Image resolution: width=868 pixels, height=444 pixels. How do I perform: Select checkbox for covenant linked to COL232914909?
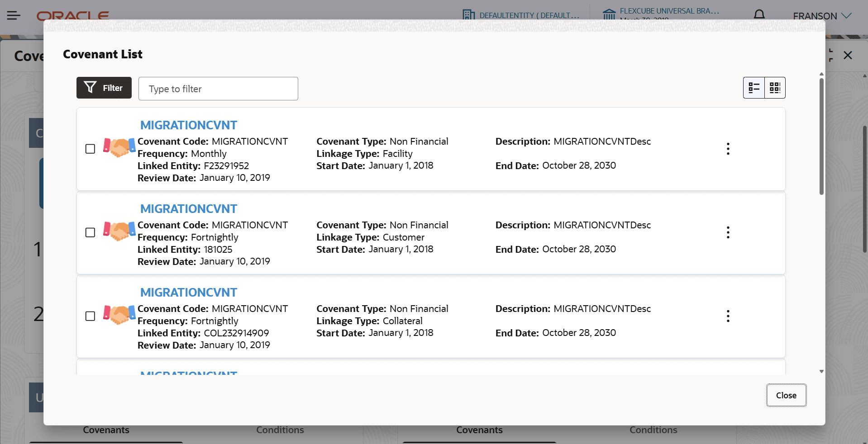[90, 316]
